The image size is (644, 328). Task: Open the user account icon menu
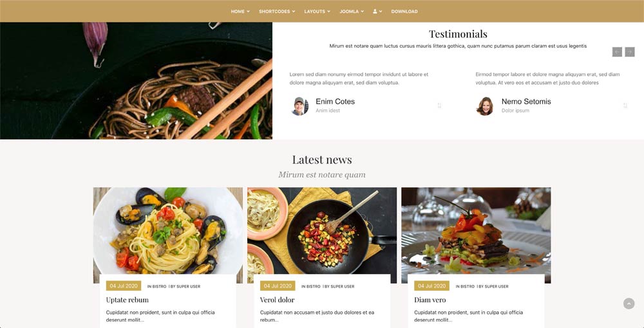click(x=377, y=12)
